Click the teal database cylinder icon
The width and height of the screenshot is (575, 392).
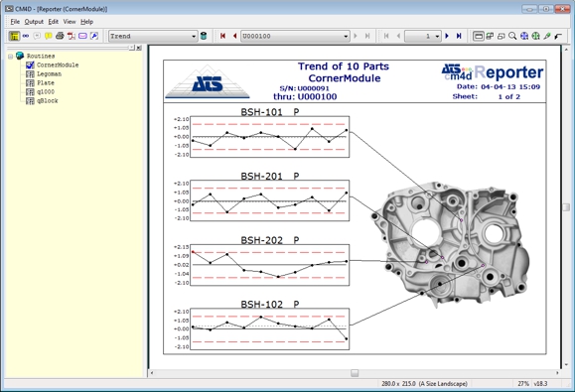(204, 36)
